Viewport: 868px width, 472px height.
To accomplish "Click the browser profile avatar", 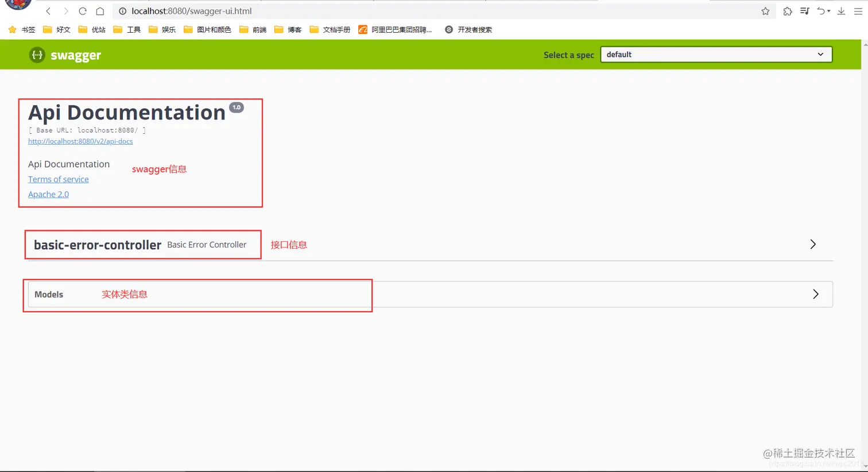I will 18,4.
